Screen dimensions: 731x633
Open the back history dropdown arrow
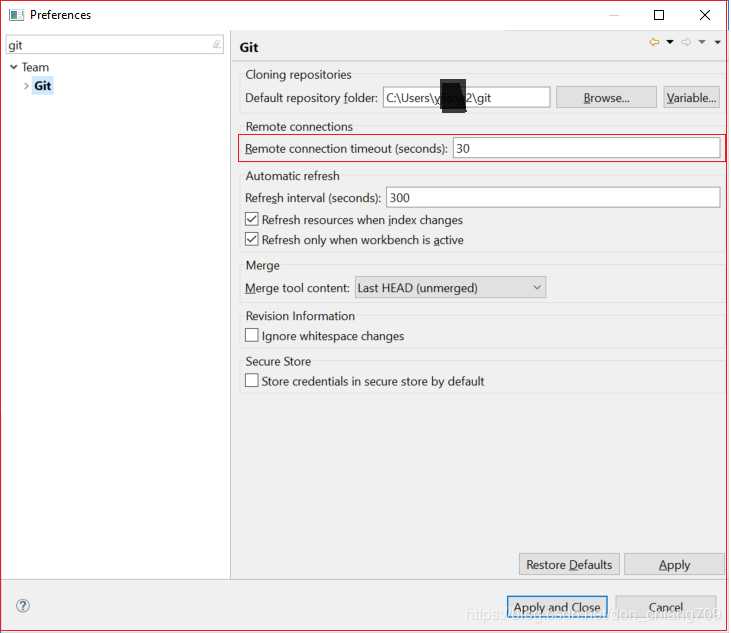[x=670, y=42]
